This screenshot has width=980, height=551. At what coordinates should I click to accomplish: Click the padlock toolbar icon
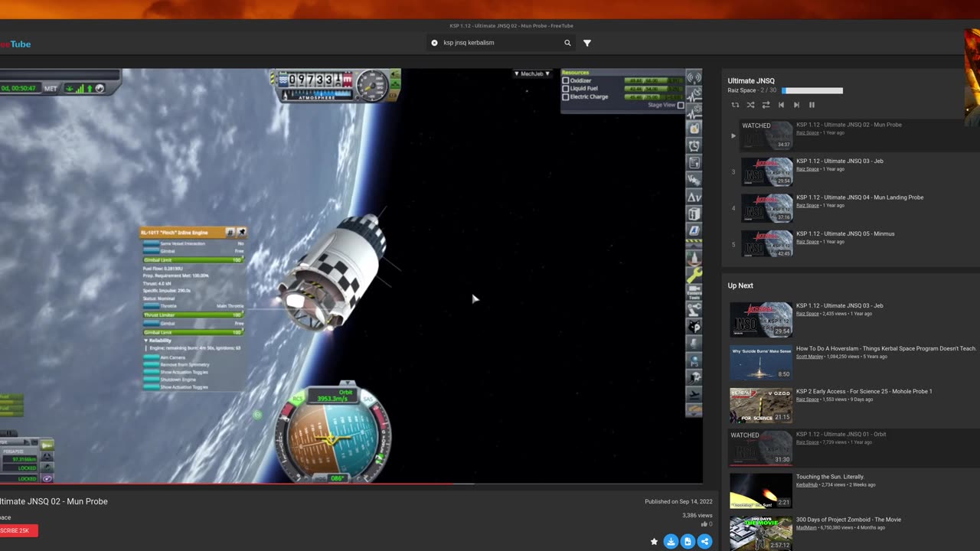pyautogui.click(x=694, y=129)
